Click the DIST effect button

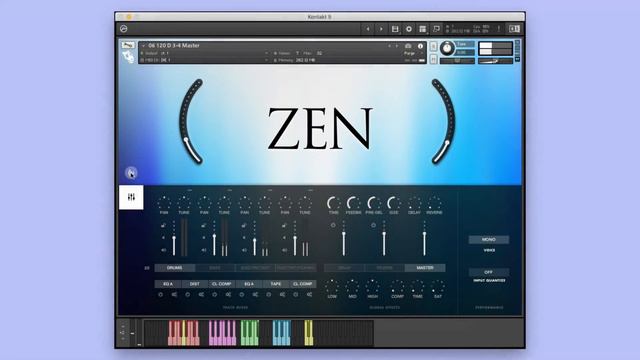point(195,284)
